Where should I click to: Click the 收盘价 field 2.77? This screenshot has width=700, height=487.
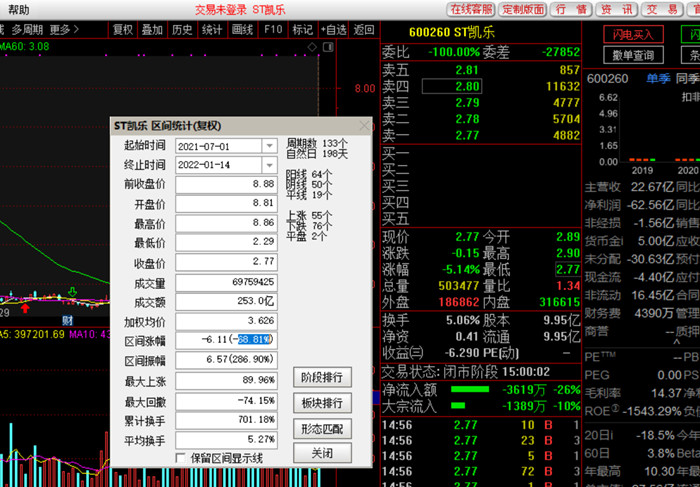point(226,262)
